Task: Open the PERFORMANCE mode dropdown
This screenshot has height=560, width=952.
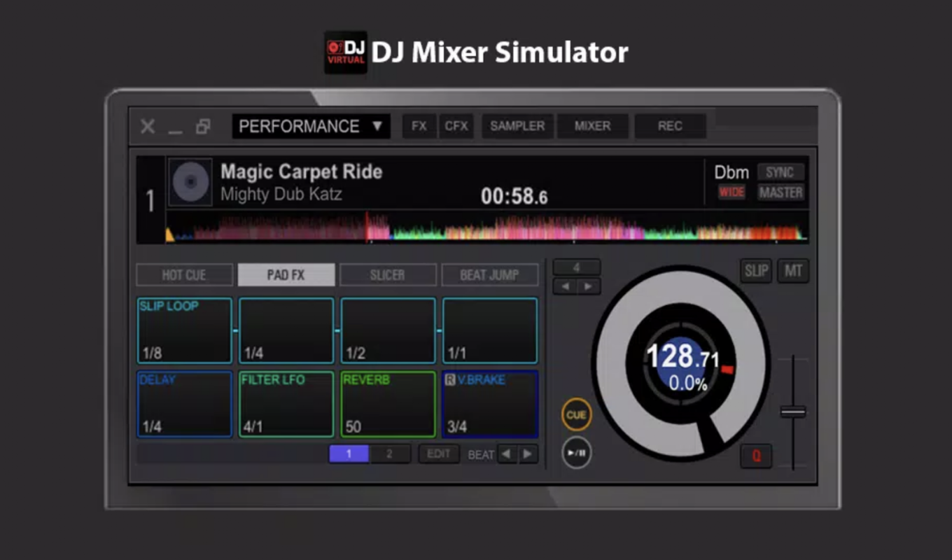Action: (311, 127)
